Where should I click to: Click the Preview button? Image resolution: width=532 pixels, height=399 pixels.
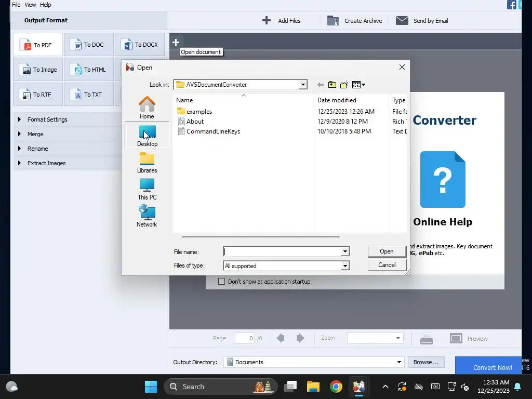pos(469,338)
